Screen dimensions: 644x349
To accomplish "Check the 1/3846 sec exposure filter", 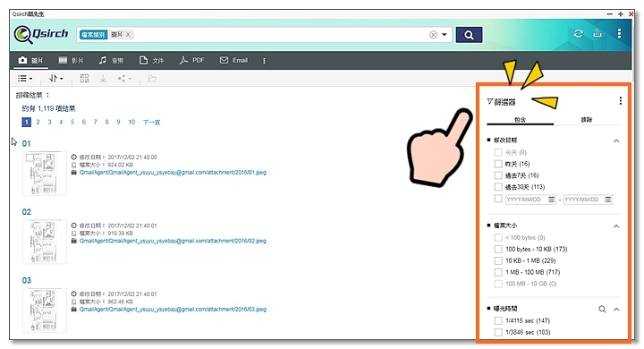I will (498, 332).
